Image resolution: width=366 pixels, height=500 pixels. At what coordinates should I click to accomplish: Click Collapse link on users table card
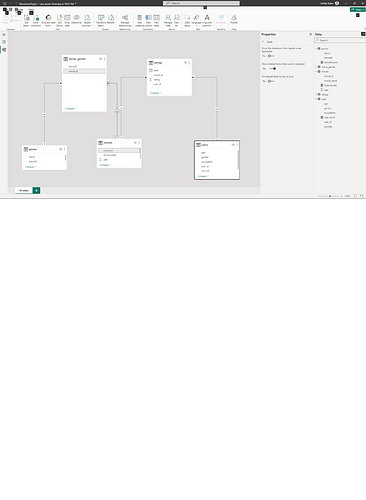coord(203,176)
